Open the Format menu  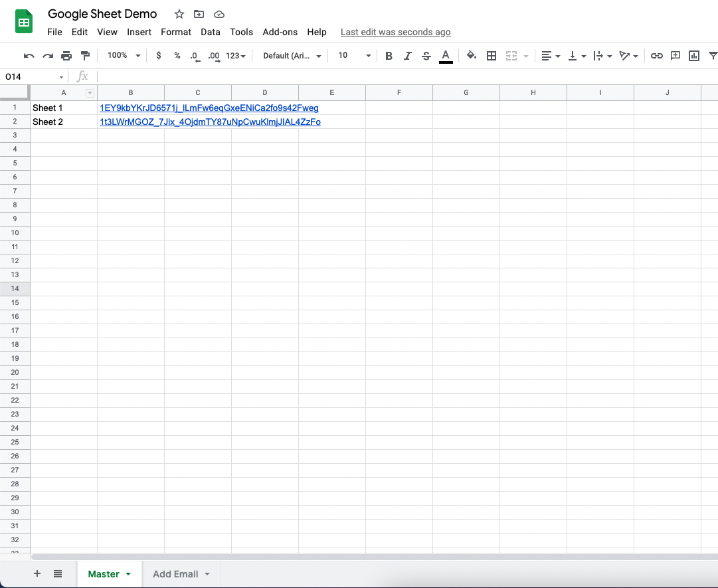175,32
